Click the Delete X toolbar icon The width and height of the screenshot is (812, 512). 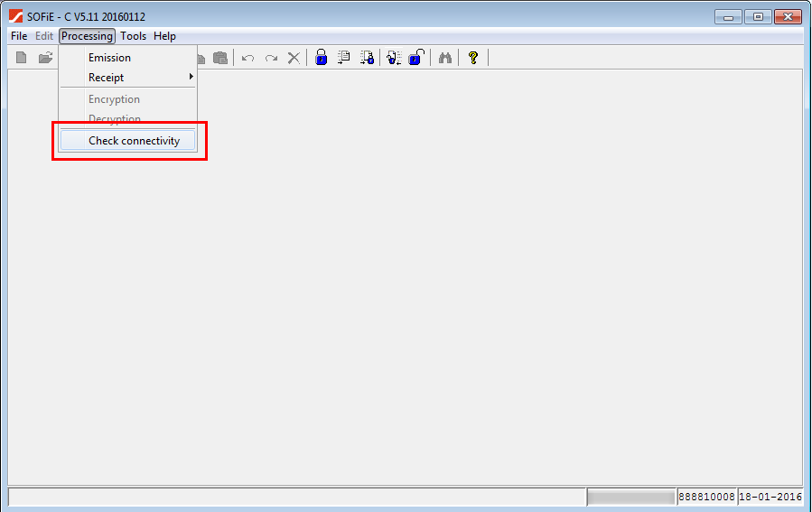294,58
